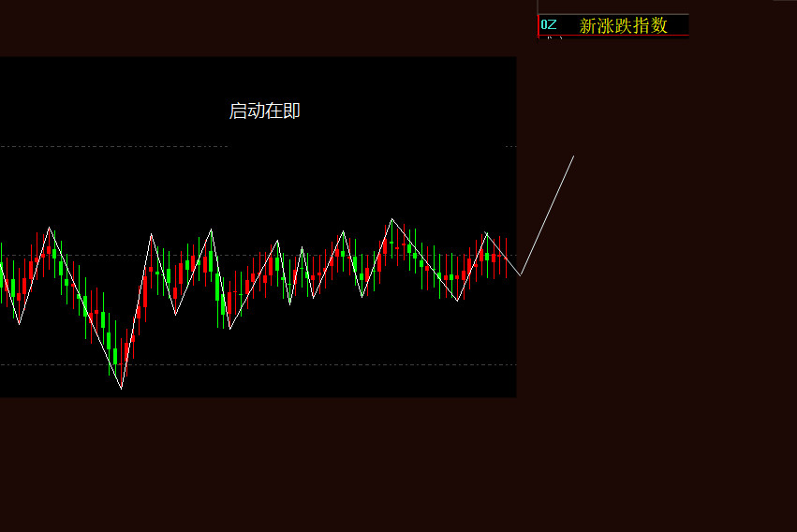Click the bottom turning point where the projection starts rising
Viewport: 797px width, 532px height.
click(x=521, y=275)
